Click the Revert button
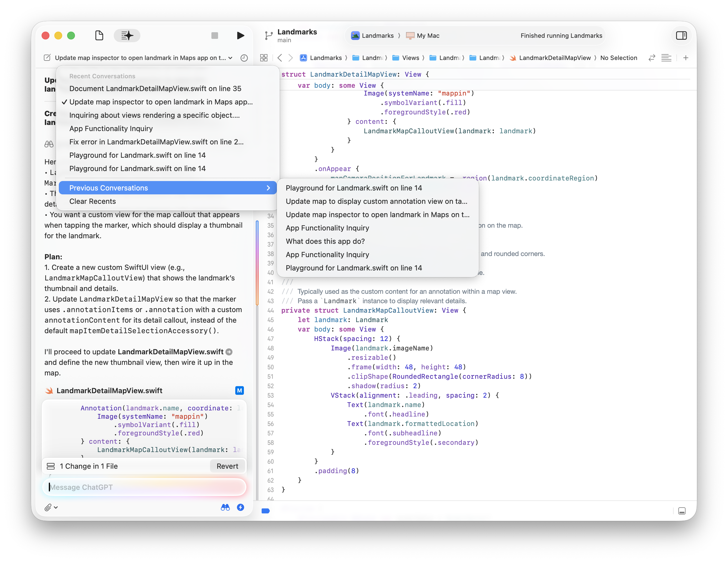Viewport: 728px width, 562px height. click(x=227, y=466)
